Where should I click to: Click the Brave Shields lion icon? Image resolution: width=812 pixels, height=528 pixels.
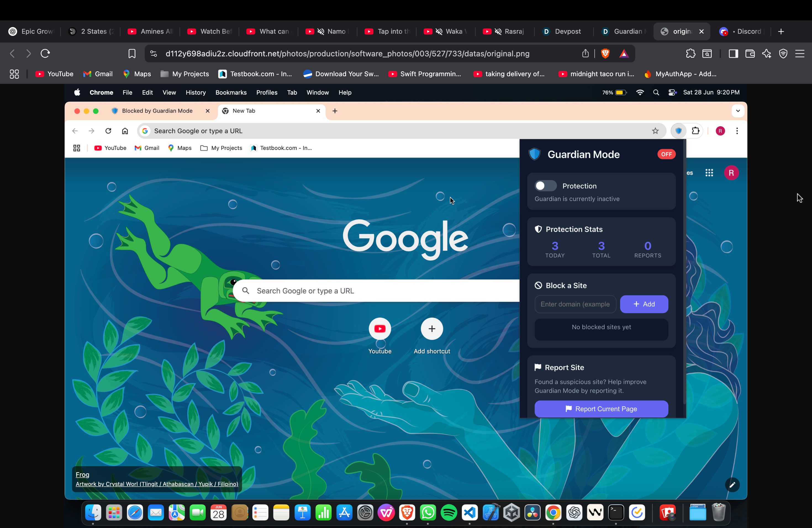pos(605,54)
